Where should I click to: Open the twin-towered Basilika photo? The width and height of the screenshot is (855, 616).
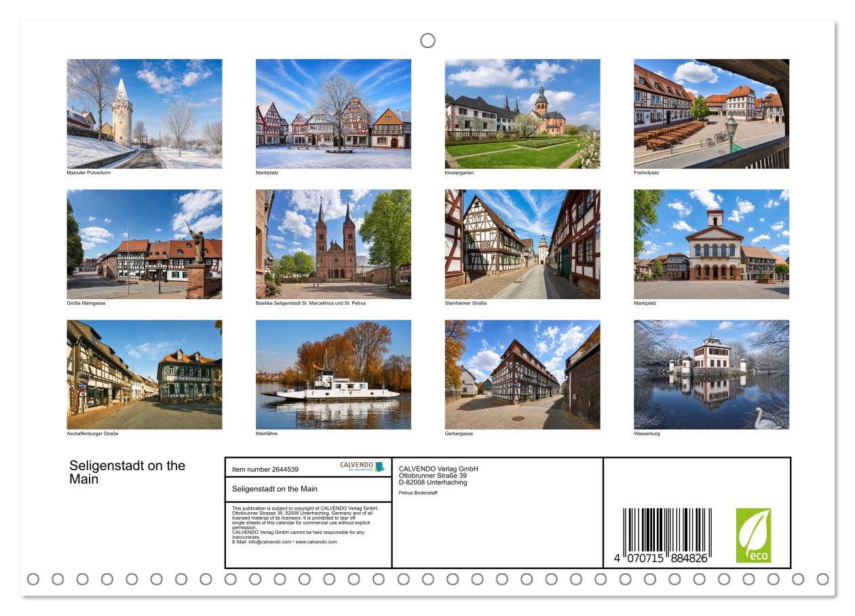point(333,244)
